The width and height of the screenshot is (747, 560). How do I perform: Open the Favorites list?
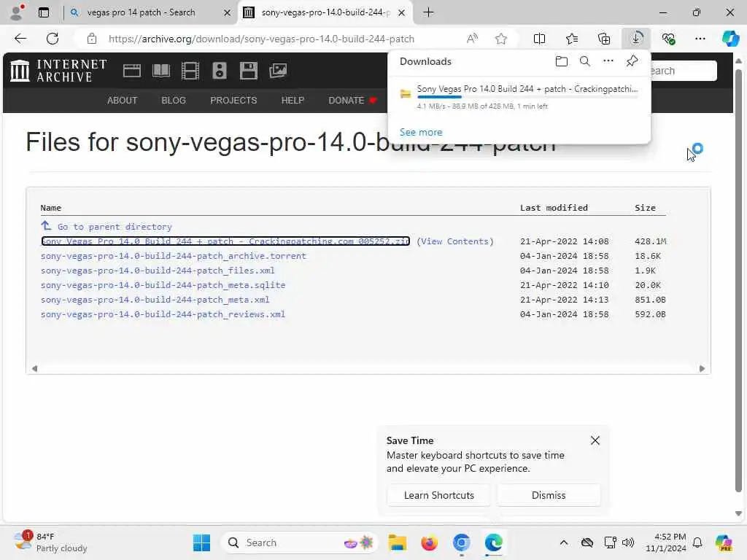click(x=572, y=39)
